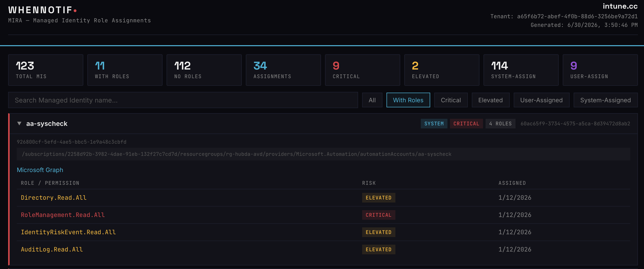Click the Directory.Read.All permission
Image resolution: width=644 pixels, height=269 pixels.
[x=54, y=198]
